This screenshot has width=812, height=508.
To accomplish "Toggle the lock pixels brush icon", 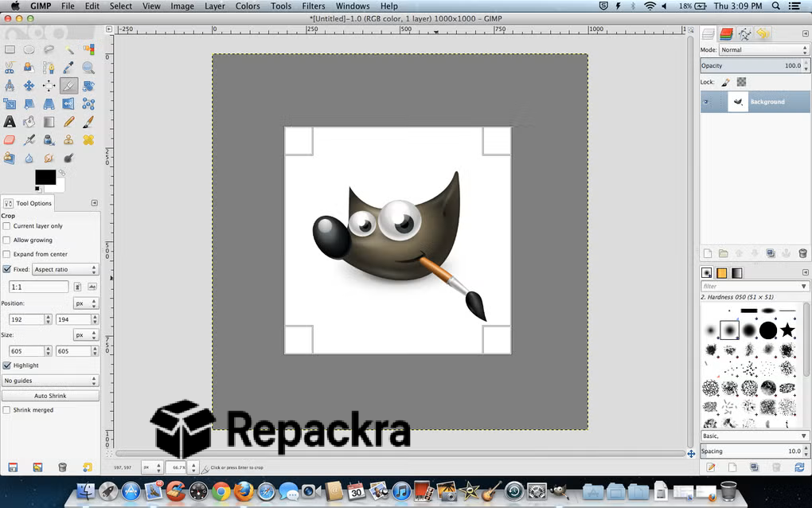I will tap(725, 82).
